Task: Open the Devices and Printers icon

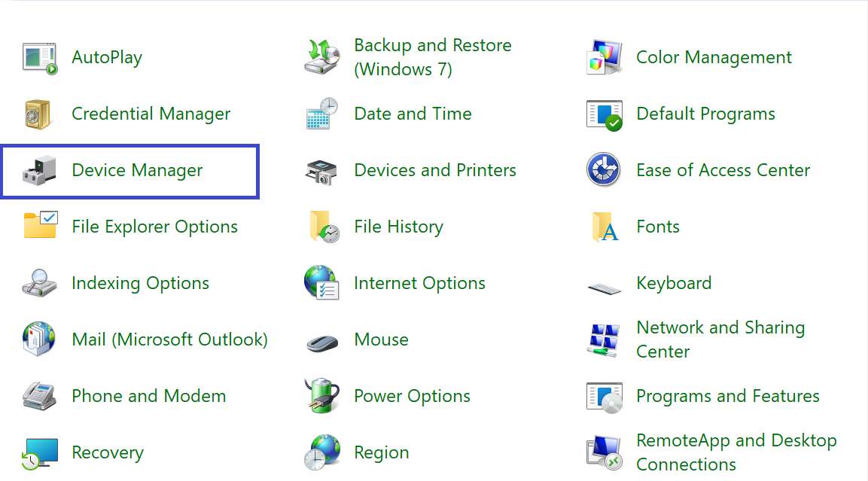Action: pyautogui.click(x=322, y=171)
